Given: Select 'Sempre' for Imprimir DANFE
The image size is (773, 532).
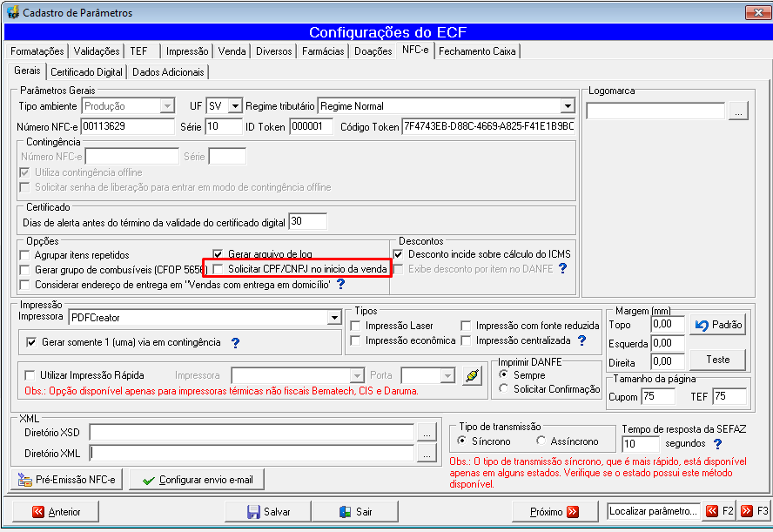Looking at the screenshot, I should click(x=503, y=374).
